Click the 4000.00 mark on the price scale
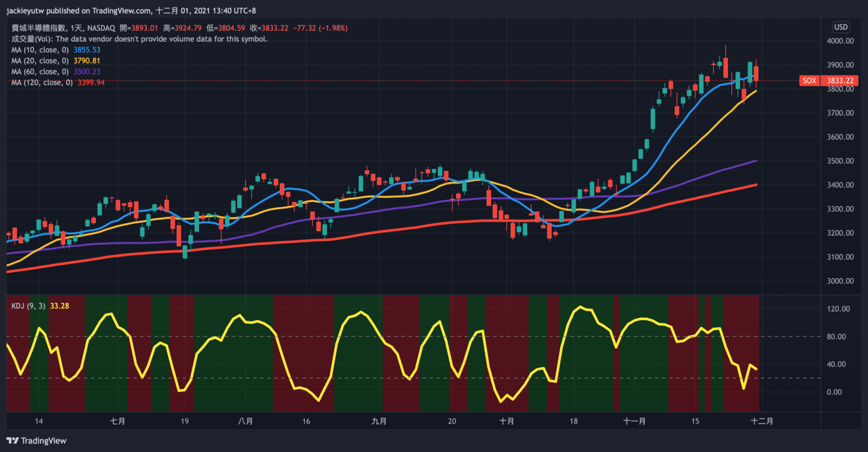Viewport: 868px width, 452px height. click(840, 41)
